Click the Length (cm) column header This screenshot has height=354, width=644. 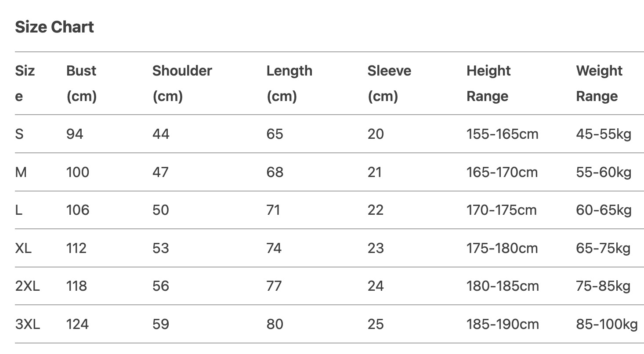tap(289, 83)
